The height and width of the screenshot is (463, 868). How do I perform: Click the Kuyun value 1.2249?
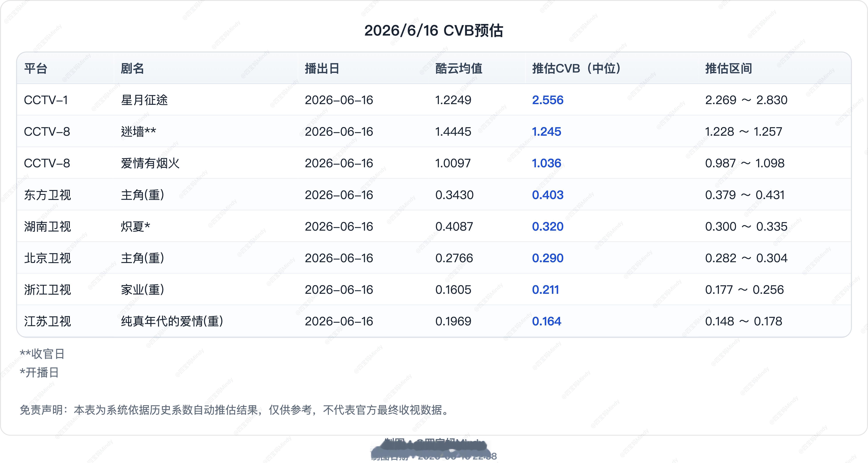(453, 100)
